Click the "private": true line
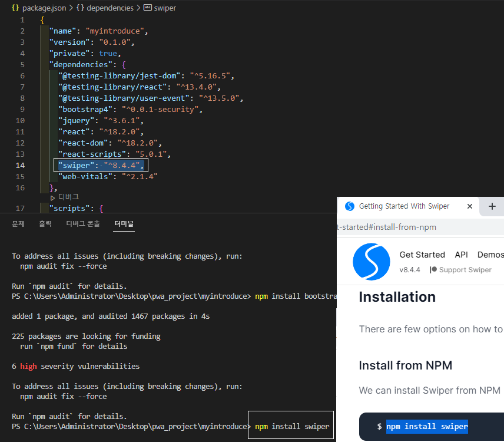504x442 pixels. tap(85, 54)
